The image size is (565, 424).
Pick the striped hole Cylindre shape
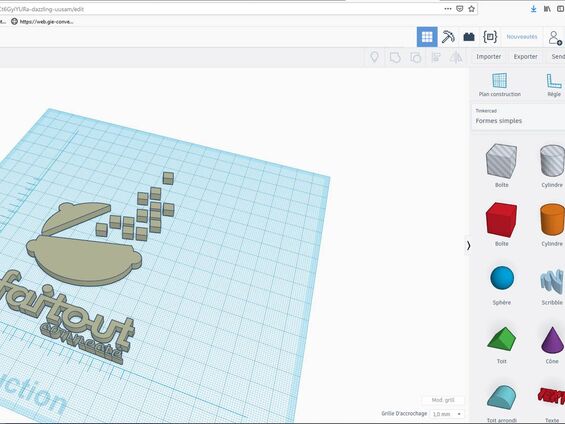pos(552,161)
